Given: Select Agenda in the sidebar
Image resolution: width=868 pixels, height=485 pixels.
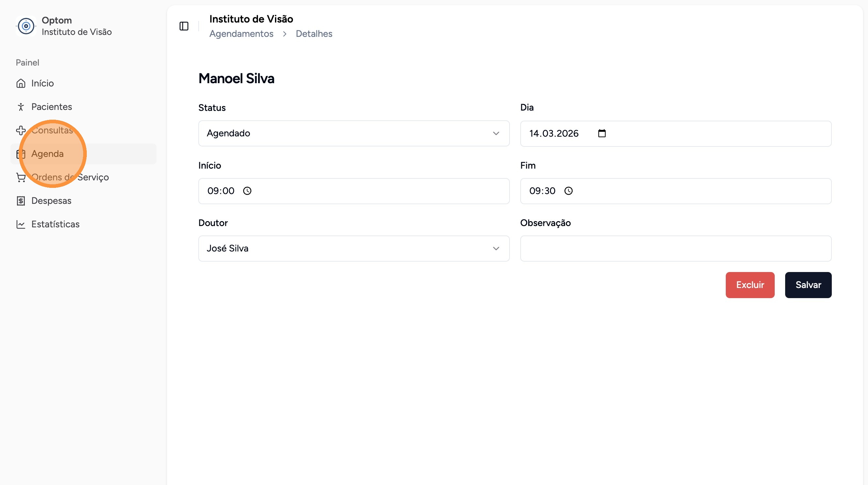Looking at the screenshot, I should pos(48,154).
